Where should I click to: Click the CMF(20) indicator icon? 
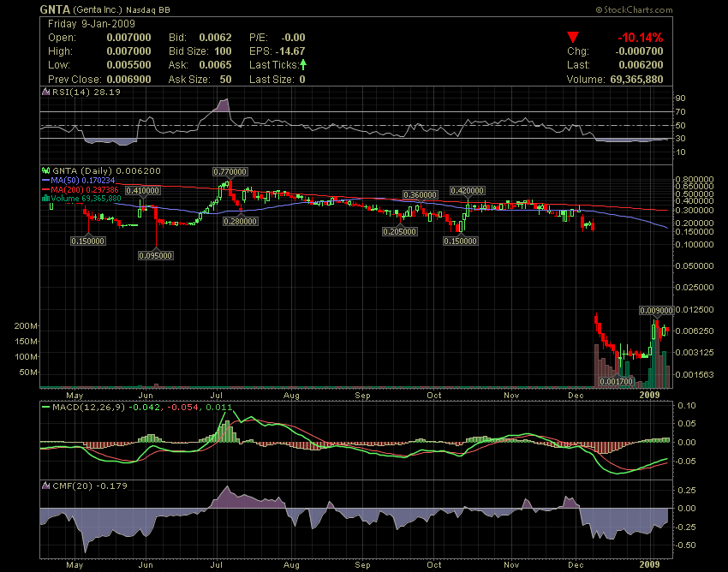click(45, 486)
